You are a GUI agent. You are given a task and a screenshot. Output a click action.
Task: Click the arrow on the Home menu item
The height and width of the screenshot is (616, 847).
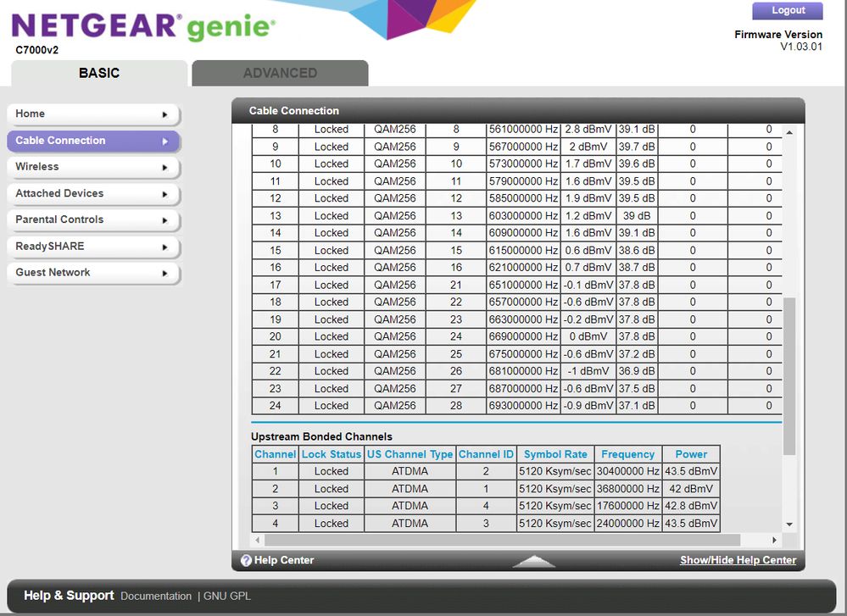click(x=165, y=114)
